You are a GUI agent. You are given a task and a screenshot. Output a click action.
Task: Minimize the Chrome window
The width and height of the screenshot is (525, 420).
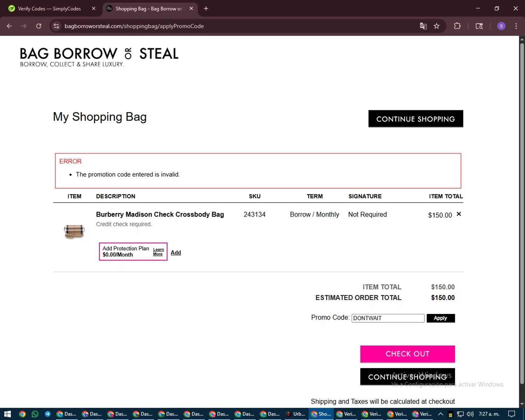click(x=478, y=8)
